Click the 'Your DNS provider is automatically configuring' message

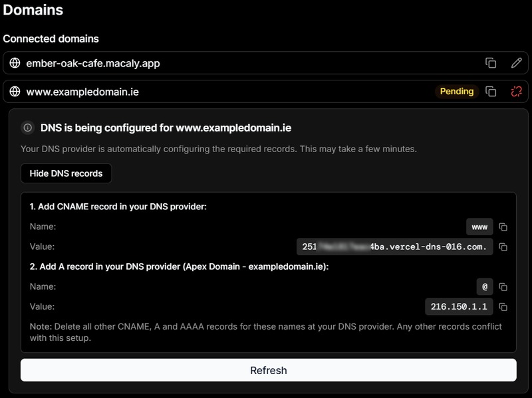pyautogui.click(x=219, y=149)
